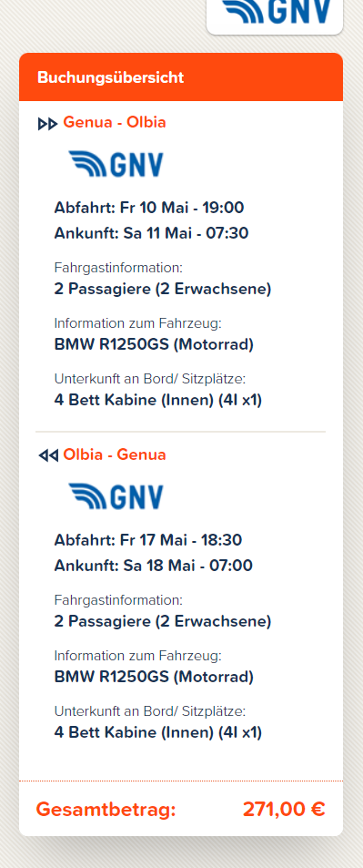Click the return departure Fr 17 Mai - 18:30
Image resolution: width=363 pixels, height=868 pixels.
click(x=147, y=540)
